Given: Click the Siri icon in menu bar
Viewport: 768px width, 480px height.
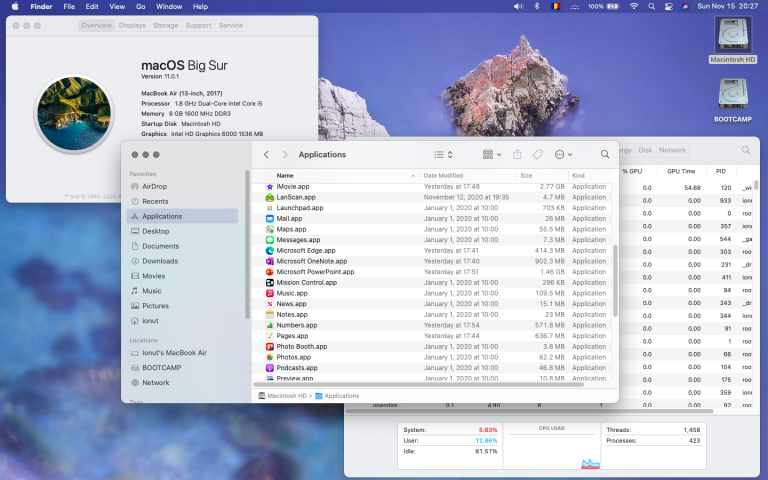Looking at the screenshot, I should coord(685,6).
